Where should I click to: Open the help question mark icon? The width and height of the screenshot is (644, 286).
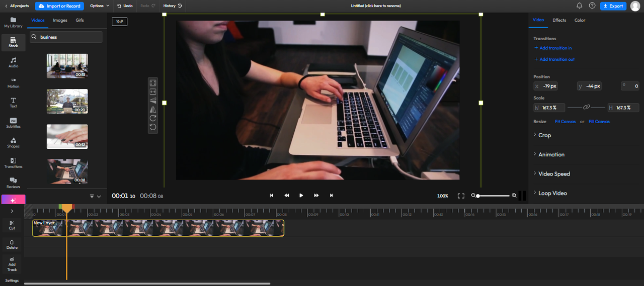(x=592, y=6)
